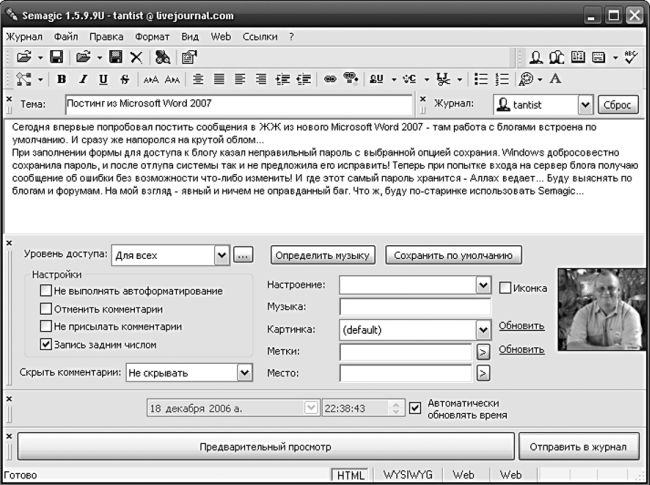The width and height of the screenshot is (650, 485).
Task: Click the 'Сброс' button
Action: (618, 105)
